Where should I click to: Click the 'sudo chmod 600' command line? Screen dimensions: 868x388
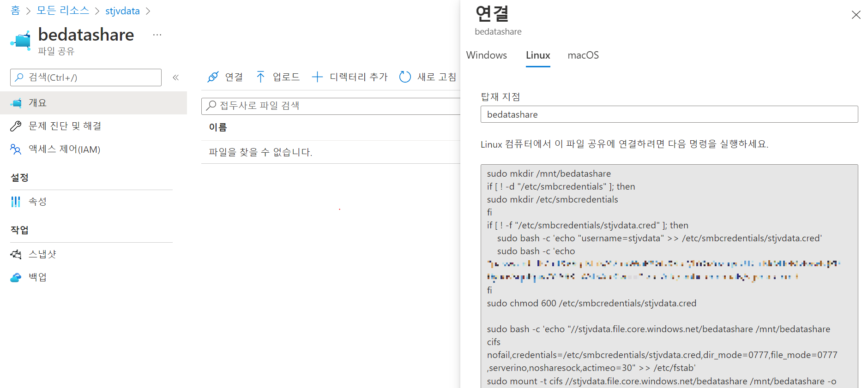click(591, 303)
